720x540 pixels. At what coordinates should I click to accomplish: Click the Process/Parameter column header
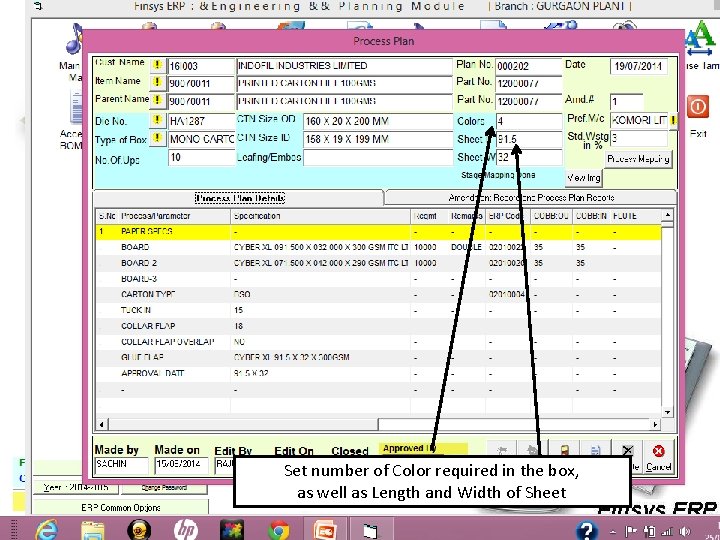point(175,216)
